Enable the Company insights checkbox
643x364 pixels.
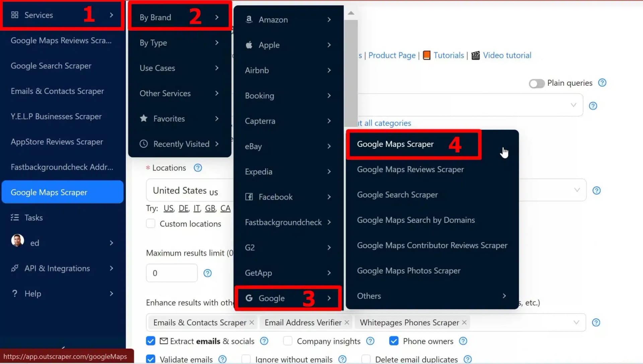click(288, 341)
